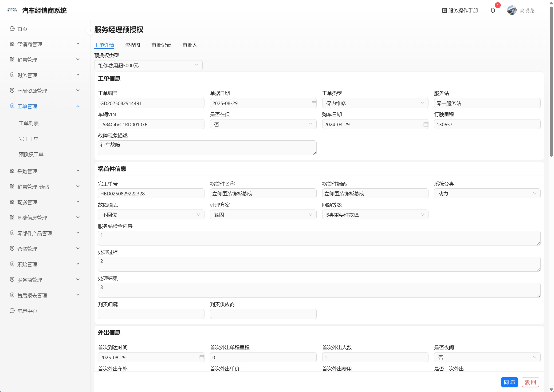Open the 完工工单 submenu item
The height and width of the screenshot is (392, 554).
coord(29,139)
